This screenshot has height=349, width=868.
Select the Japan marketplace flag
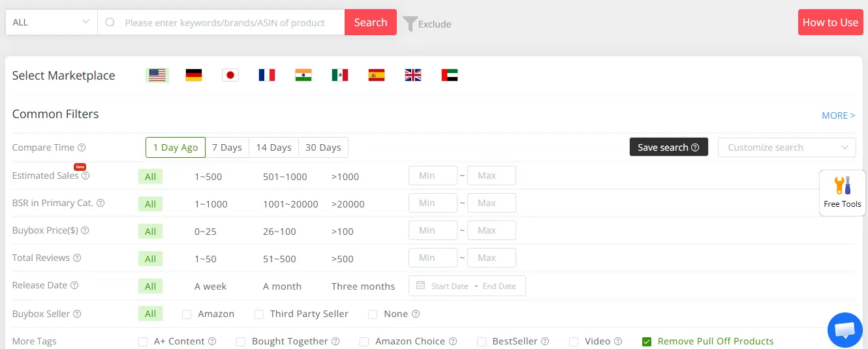click(230, 75)
